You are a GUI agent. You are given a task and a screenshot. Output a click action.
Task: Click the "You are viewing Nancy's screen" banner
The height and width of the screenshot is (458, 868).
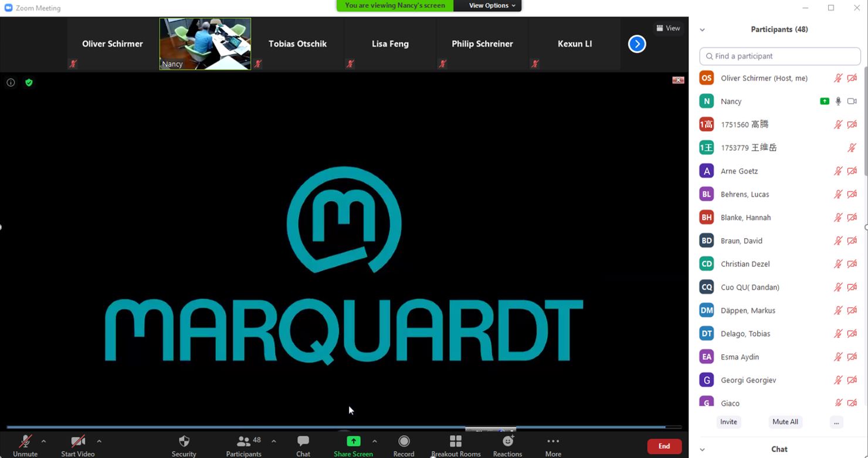coord(395,6)
